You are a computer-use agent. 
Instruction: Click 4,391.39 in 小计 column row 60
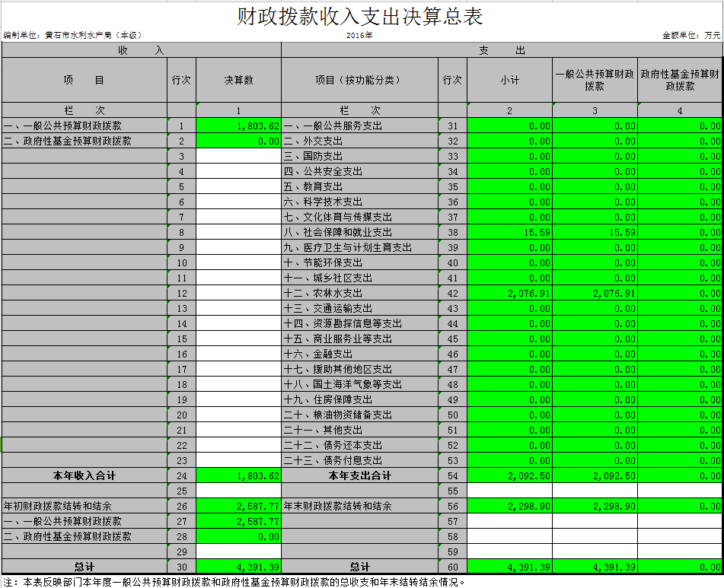coord(510,567)
